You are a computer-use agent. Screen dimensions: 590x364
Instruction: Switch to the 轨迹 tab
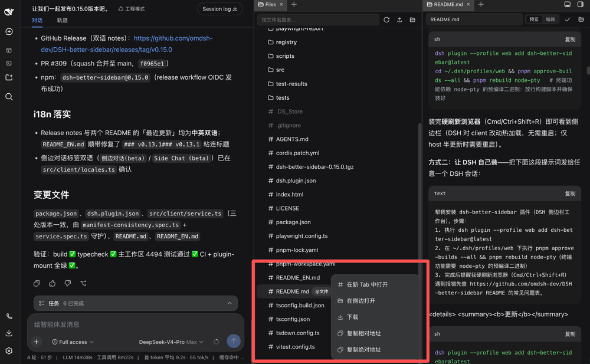pos(62,20)
